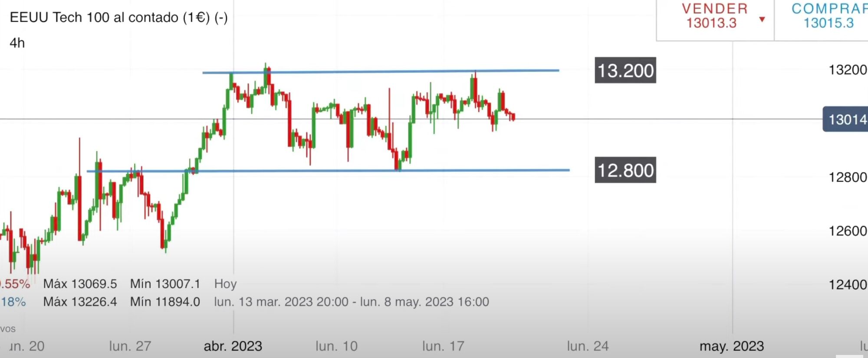Select the 12.800 support level label
This screenshot has height=358, width=868.
pyautogui.click(x=625, y=170)
